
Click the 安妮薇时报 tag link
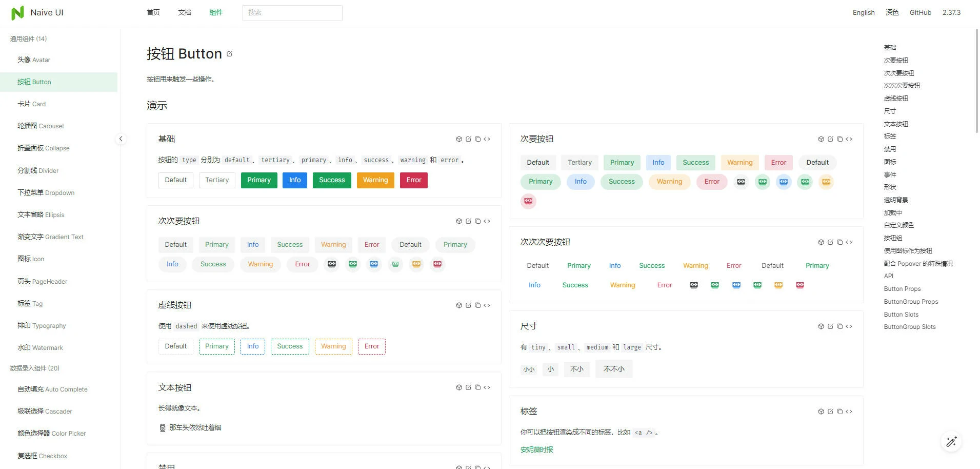tap(536, 449)
